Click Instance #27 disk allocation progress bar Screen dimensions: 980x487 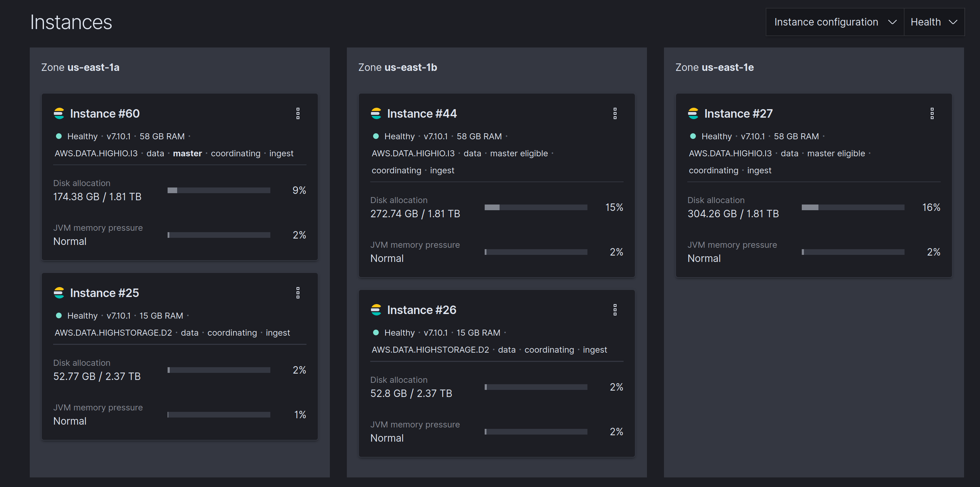[852, 207]
